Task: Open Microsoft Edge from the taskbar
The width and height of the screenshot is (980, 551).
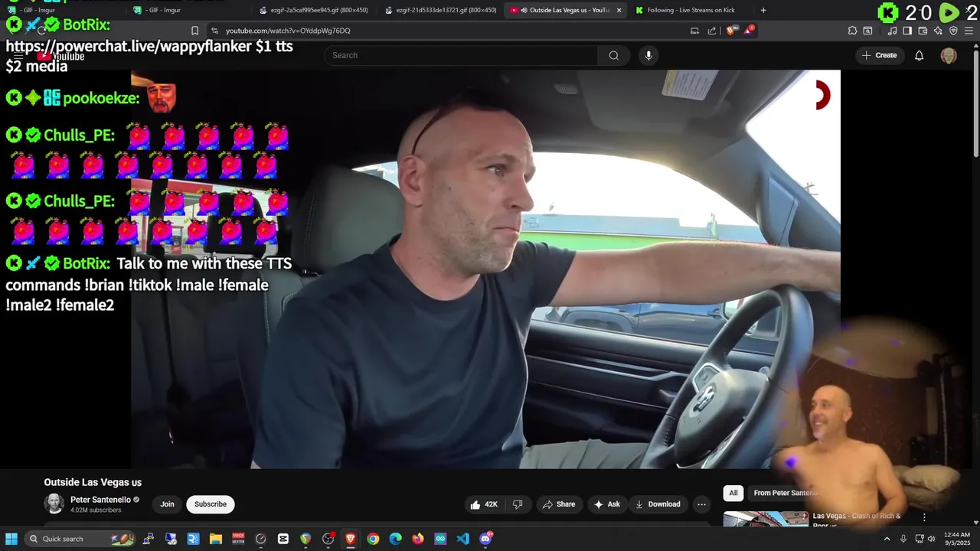Action: click(395, 539)
